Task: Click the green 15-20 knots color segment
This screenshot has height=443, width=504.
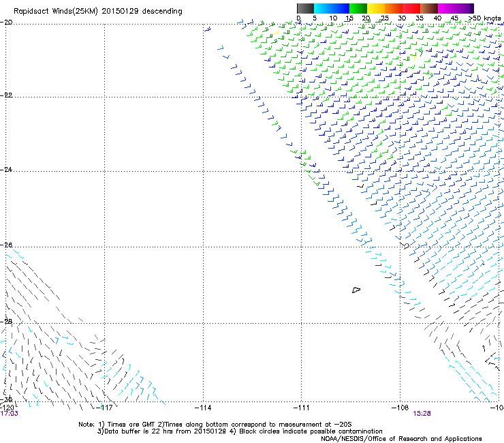Action: pyautogui.click(x=358, y=8)
